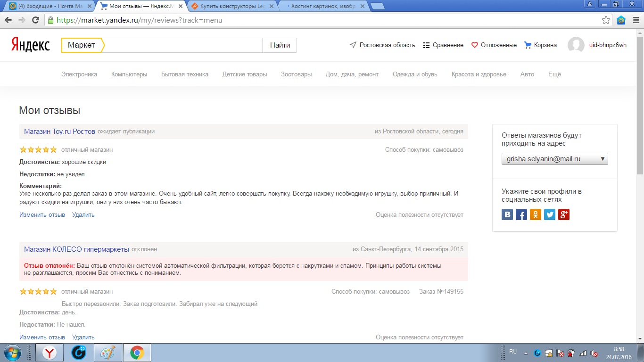This screenshot has width=644, height=362.
Task: Switch to the Входящие Почта Mail tab
Action: pos(49,6)
